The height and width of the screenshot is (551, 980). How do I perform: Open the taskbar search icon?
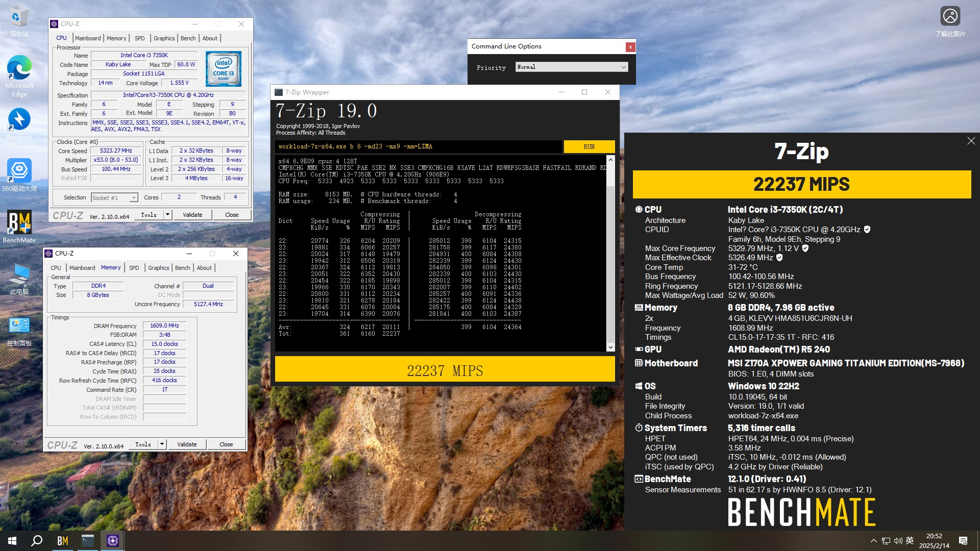(37, 541)
